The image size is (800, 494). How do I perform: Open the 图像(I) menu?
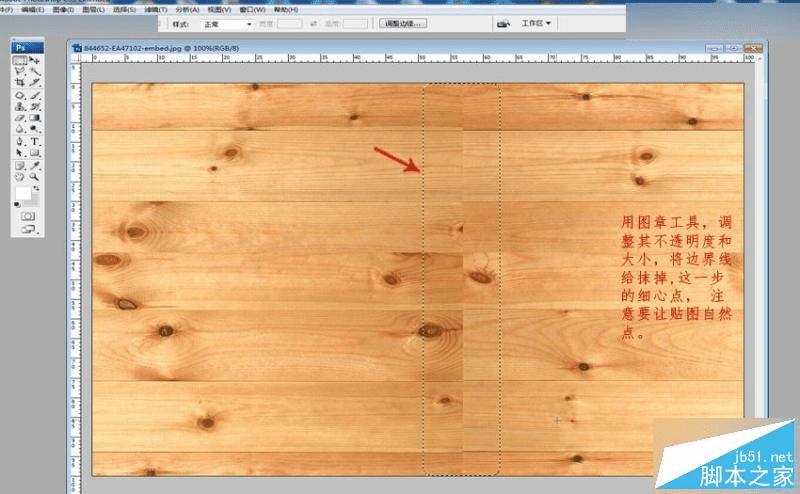click(x=63, y=10)
